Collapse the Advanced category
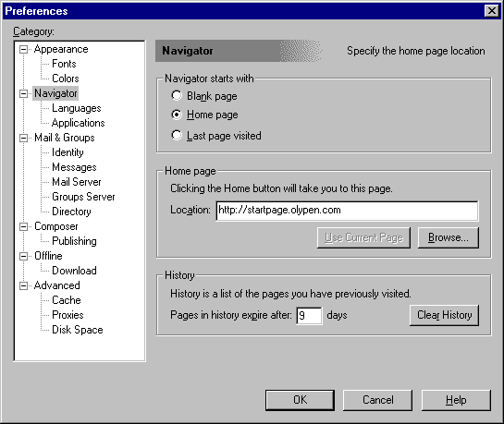The image size is (504, 424). pyautogui.click(x=23, y=285)
